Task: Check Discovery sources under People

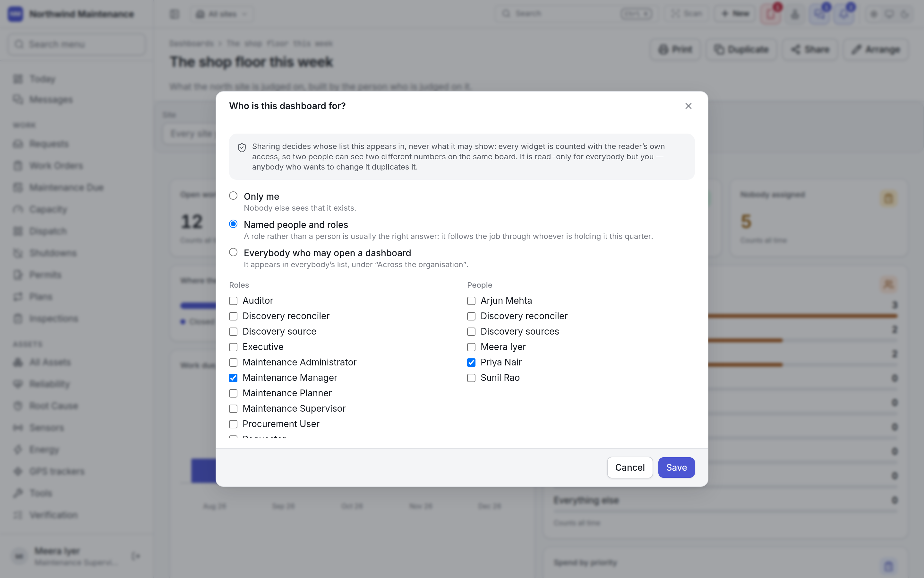Action: coord(471,331)
